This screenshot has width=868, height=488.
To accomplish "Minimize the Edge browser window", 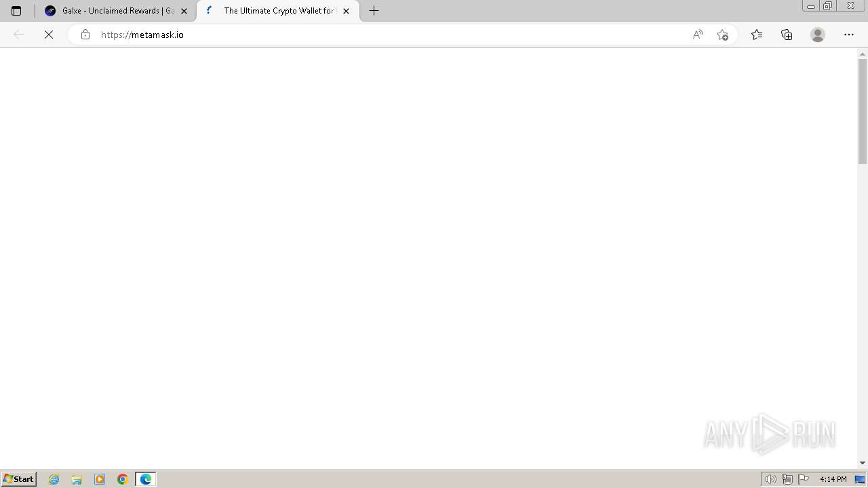I will coord(810,5).
